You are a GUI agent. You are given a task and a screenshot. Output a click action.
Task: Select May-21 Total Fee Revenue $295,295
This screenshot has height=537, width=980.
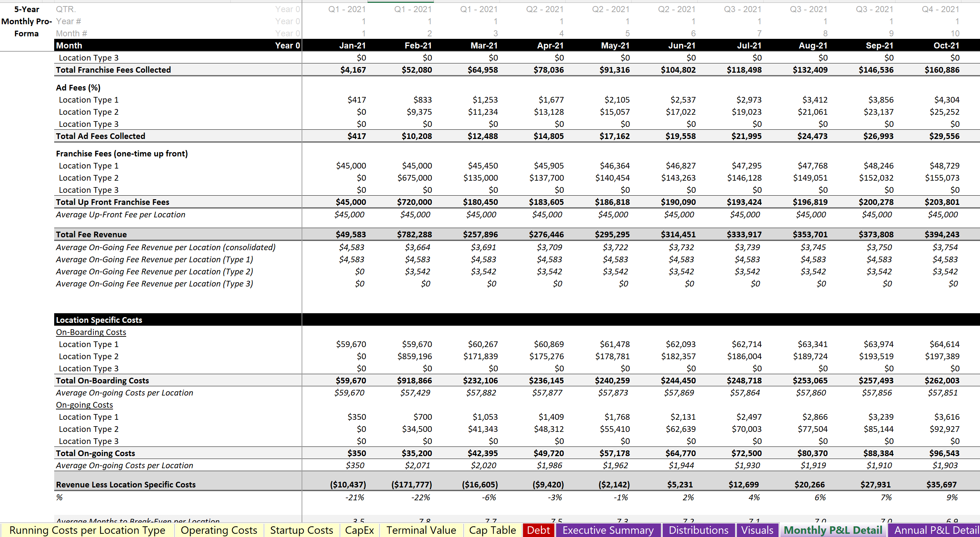click(x=612, y=235)
